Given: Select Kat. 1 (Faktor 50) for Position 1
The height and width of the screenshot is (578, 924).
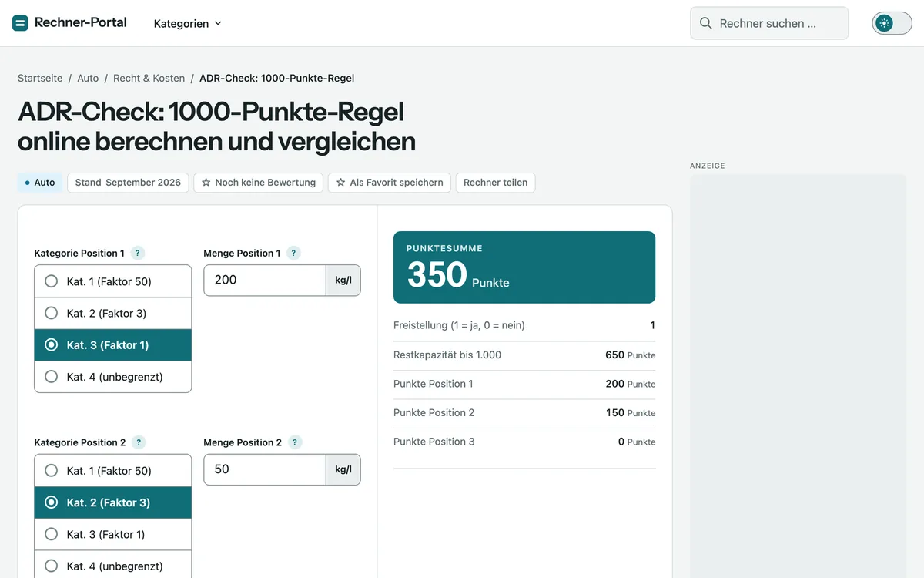Looking at the screenshot, I should click(x=113, y=281).
